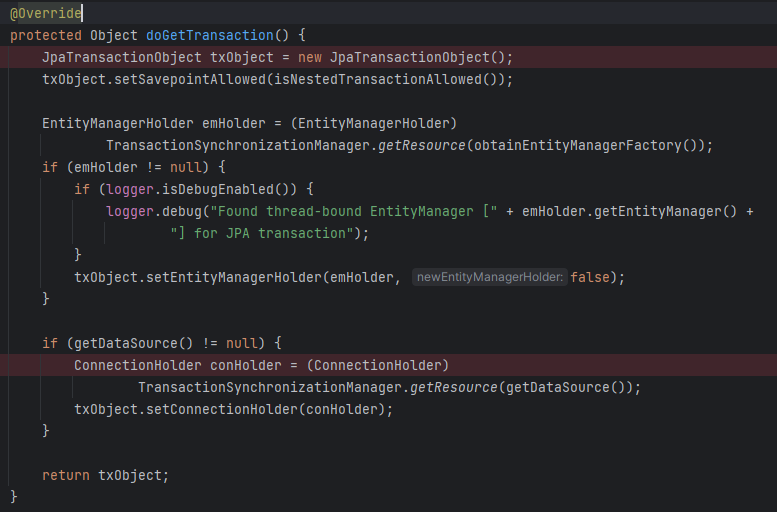
Task: Click the "Found thread-bound EntityManager [" string
Action: [x=354, y=212]
